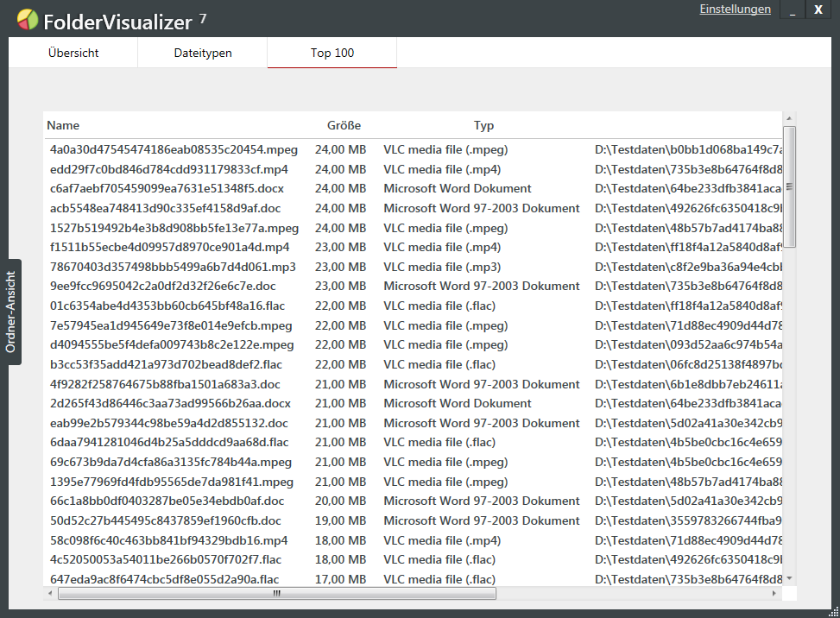
Task: Click the FolderVisualizer pie chart logo
Action: pos(28,18)
